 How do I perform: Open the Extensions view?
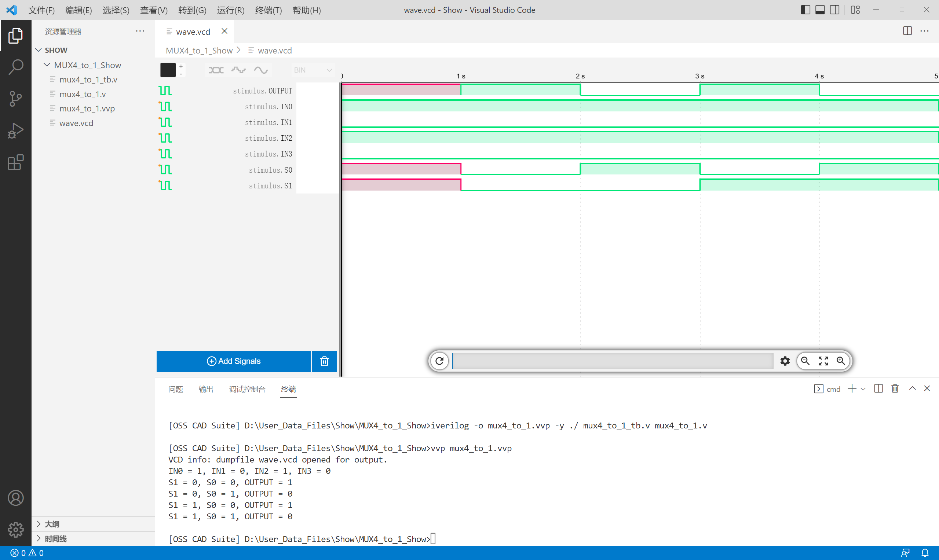(x=15, y=162)
